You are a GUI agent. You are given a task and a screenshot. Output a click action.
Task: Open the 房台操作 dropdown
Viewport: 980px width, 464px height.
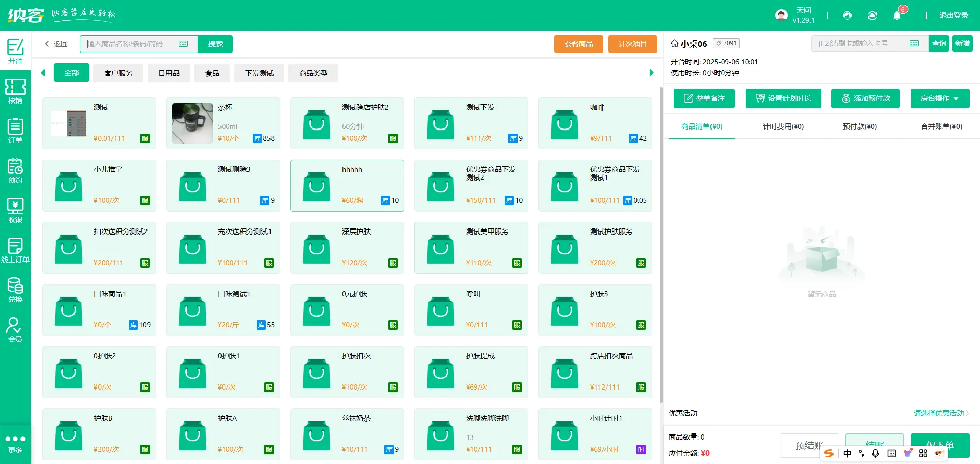click(940, 98)
